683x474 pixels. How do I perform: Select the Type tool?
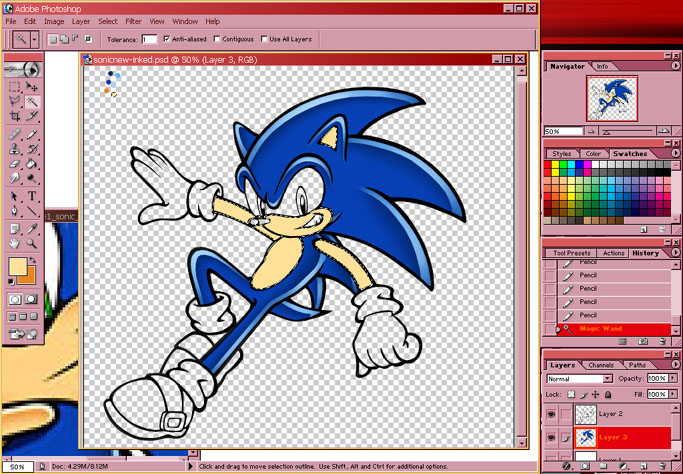(x=31, y=196)
